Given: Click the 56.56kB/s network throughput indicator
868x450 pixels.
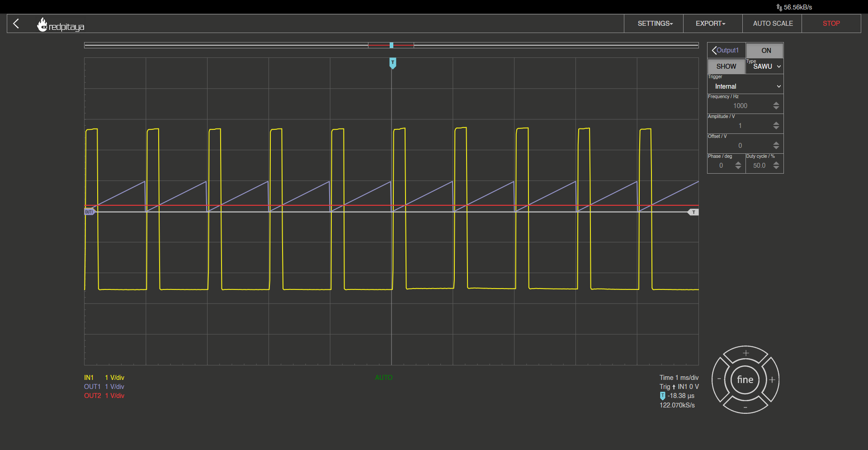Looking at the screenshot, I should pyautogui.click(x=794, y=7).
